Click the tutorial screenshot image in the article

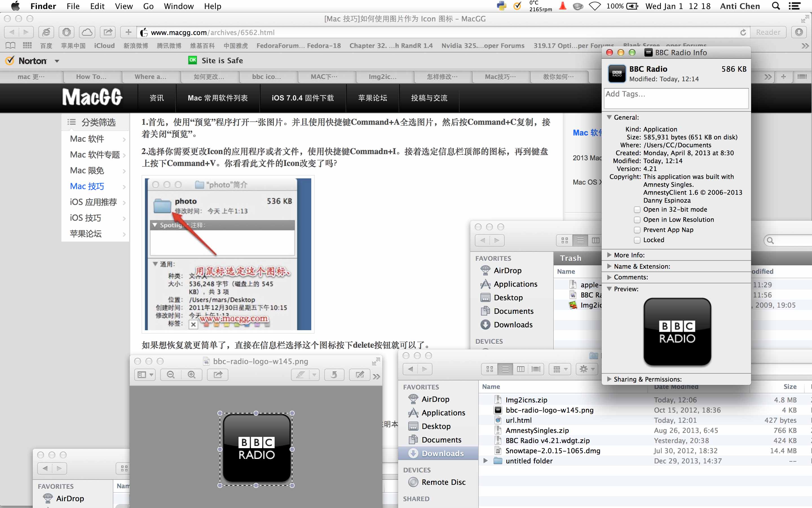[228, 254]
